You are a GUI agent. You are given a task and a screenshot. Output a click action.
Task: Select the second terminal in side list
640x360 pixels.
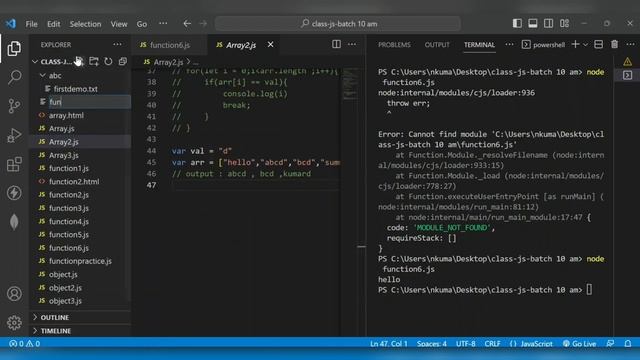coord(627,75)
